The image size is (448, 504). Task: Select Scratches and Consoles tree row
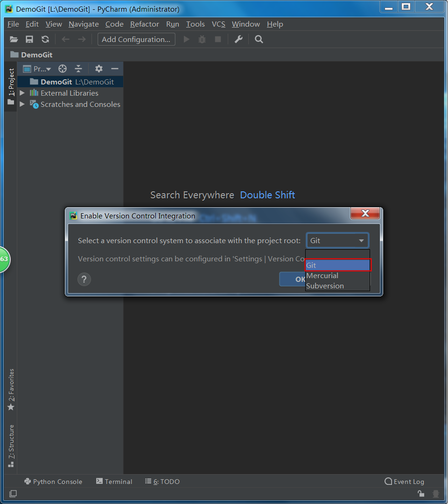(70, 104)
